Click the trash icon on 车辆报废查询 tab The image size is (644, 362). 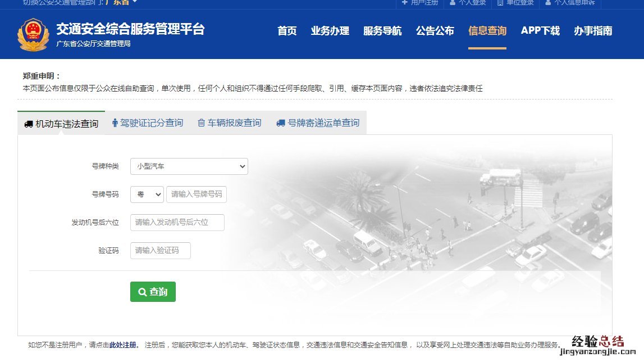pyautogui.click(x=201, y=123)
